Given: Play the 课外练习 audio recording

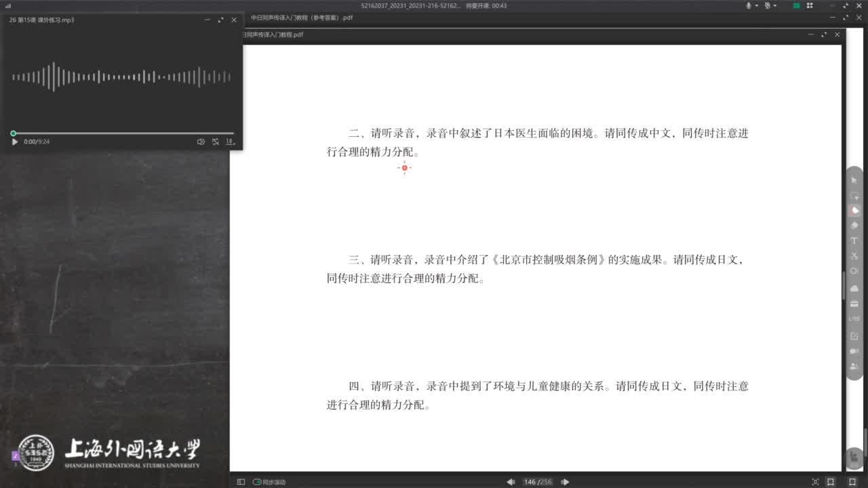Looking at the screenshot, I should [15, 142].
